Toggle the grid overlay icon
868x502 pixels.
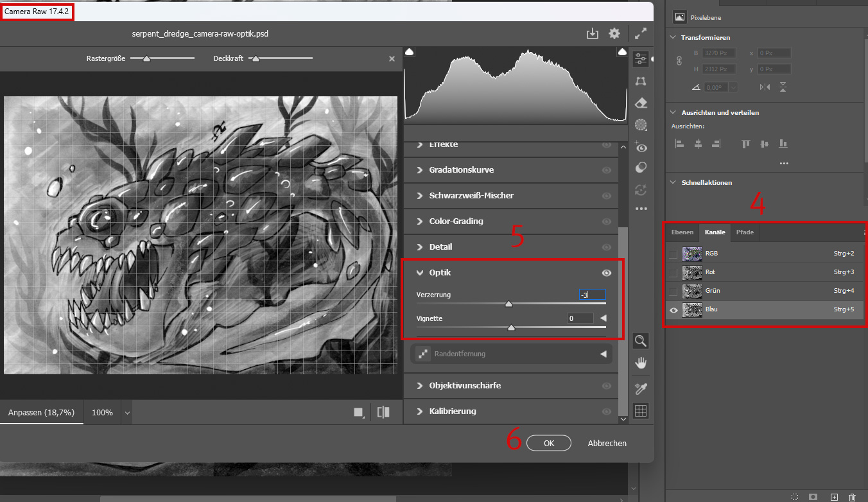640,411
